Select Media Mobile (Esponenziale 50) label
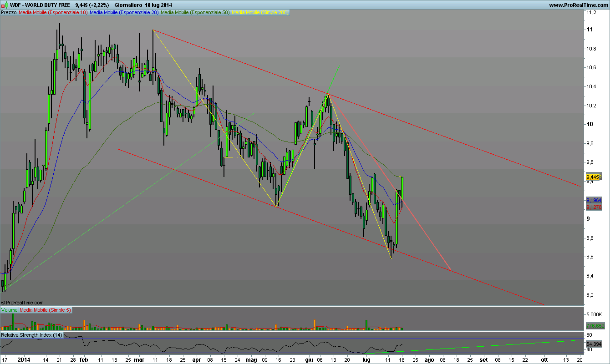The image size is (610, 364). (x=196, y=13)
